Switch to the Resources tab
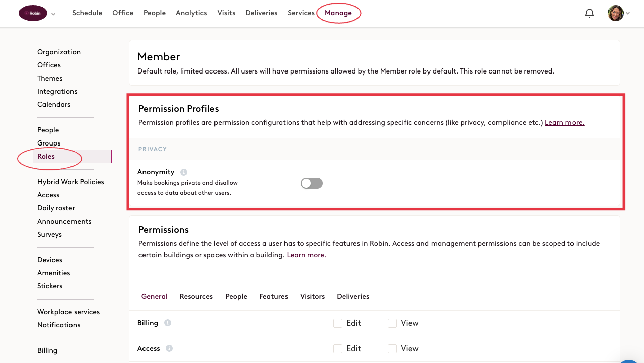Image resolution: width=644 pixels, height=363 pixels. coord(196,296)
